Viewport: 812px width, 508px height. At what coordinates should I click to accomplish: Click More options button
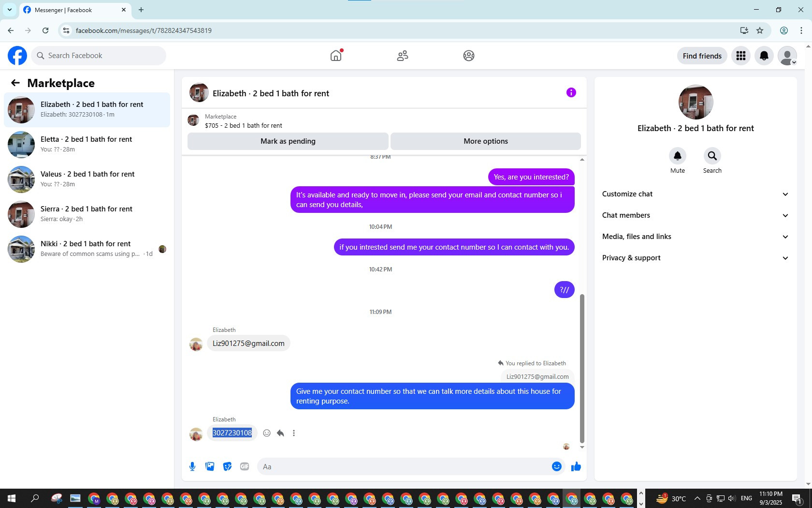[x=486, y=141]
